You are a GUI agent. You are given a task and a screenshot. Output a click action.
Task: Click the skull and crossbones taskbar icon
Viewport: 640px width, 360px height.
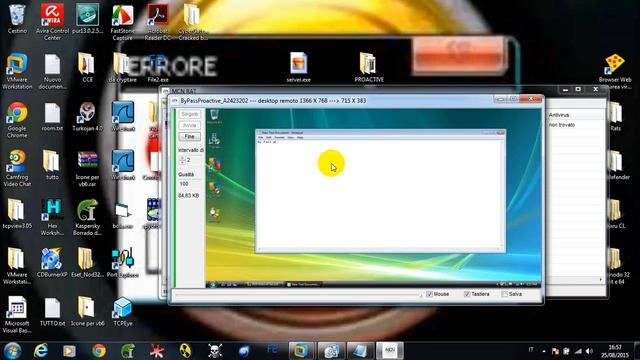pos(215,351)
